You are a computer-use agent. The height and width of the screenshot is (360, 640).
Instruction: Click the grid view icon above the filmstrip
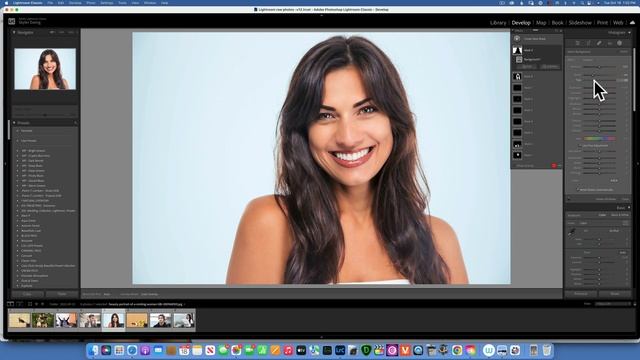pos(29,304)
